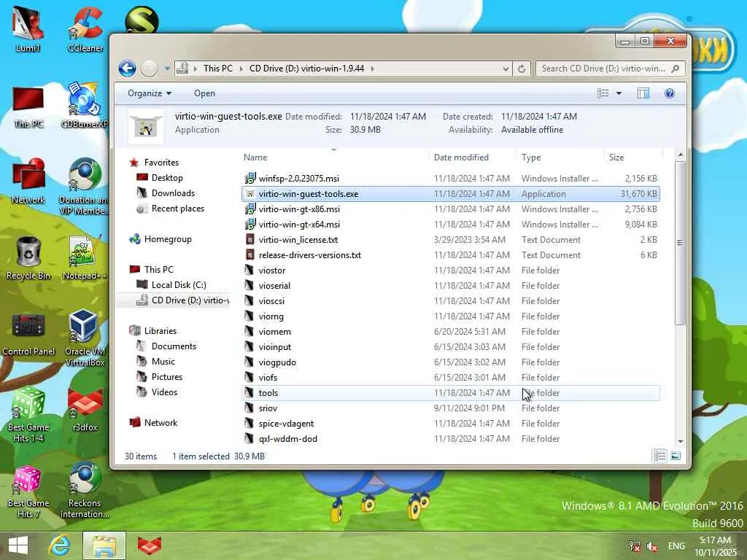Select Videos under Libraries
The image size is (747, 560).
(164, 392)
